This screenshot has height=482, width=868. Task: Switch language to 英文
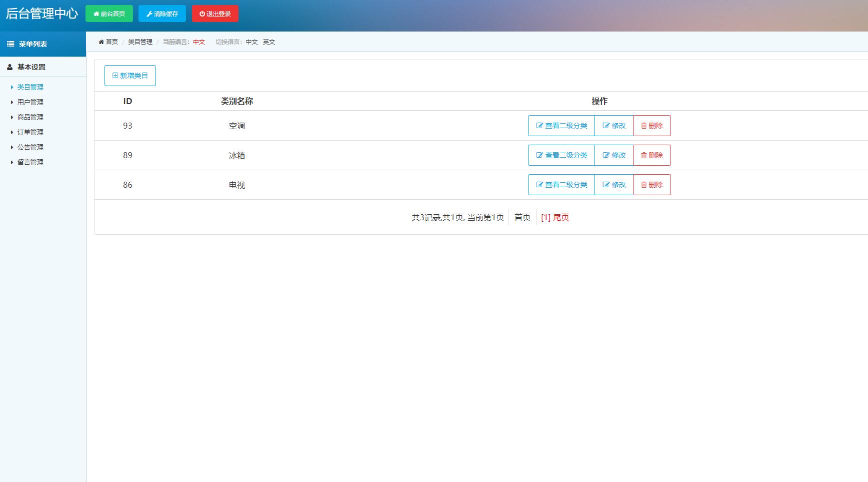tap(269, 42)
